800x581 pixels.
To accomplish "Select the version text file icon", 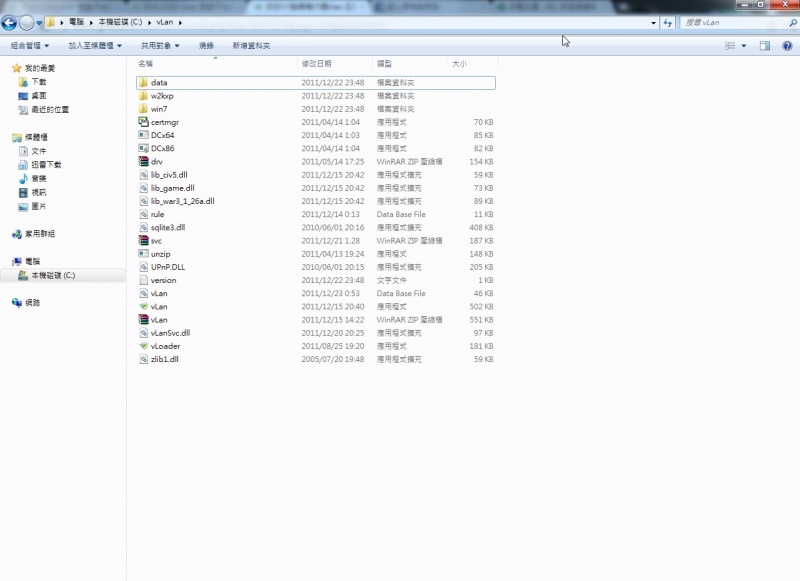I will (x=143, y=280).
